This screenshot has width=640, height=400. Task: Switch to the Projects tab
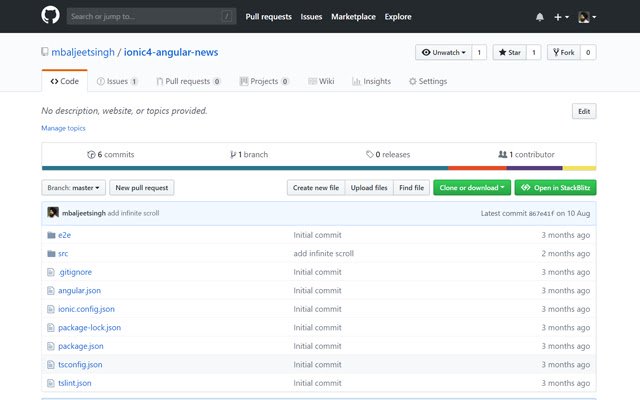point(264,81)
